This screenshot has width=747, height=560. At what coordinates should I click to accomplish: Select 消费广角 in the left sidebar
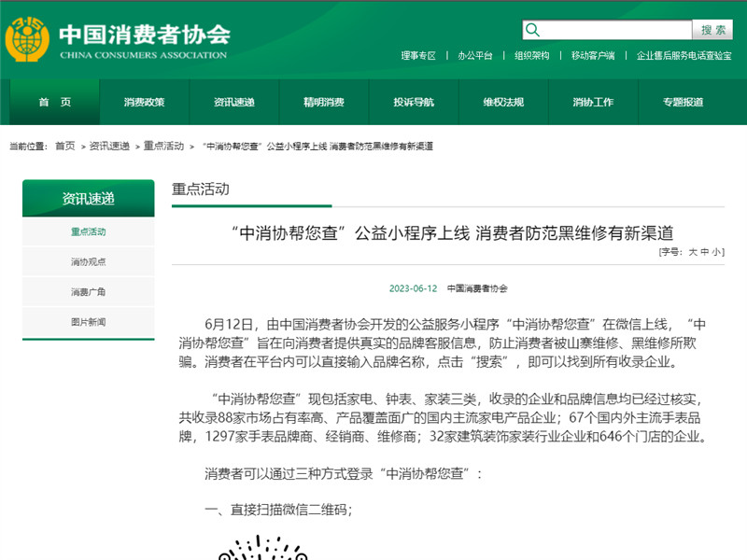click(89, 292)
